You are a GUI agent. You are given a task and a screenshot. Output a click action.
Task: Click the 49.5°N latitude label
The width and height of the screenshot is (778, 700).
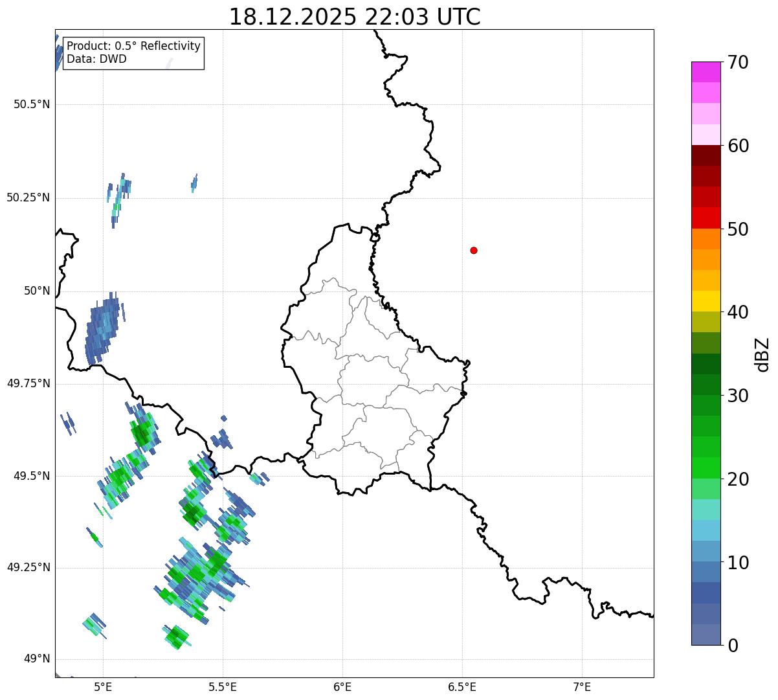pyautogui.click(x=32, y=476)
